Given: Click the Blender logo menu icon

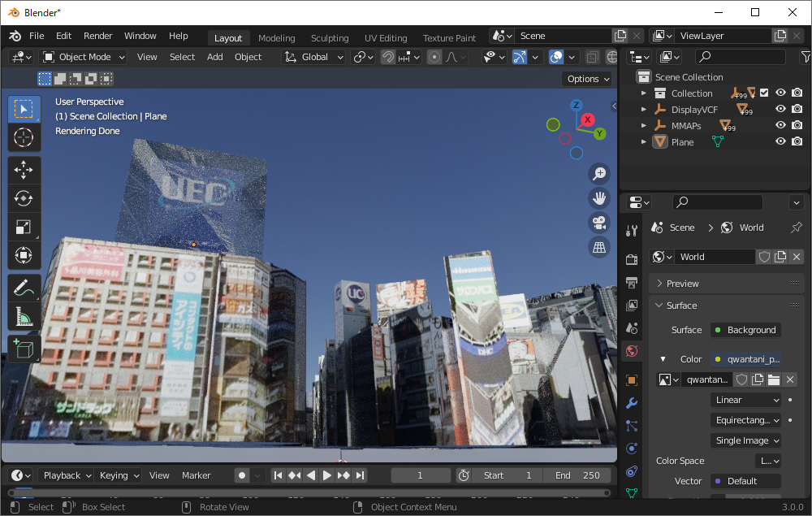Looking at the screenshot, I should 15,36.
